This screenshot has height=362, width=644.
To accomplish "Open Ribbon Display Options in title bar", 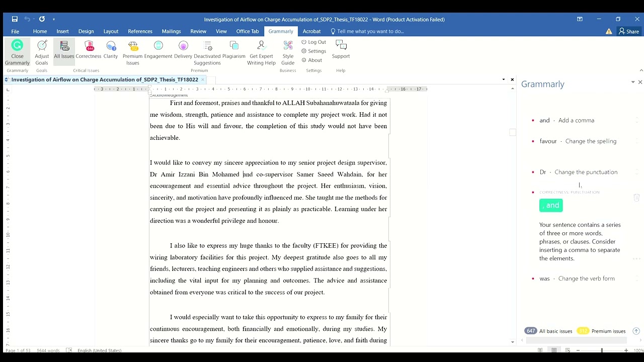I will 580,19.
